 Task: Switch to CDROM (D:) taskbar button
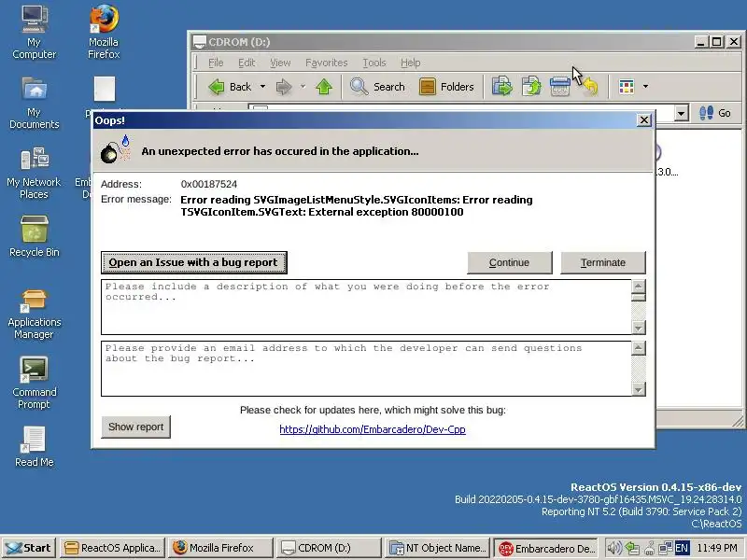[330, 548]
